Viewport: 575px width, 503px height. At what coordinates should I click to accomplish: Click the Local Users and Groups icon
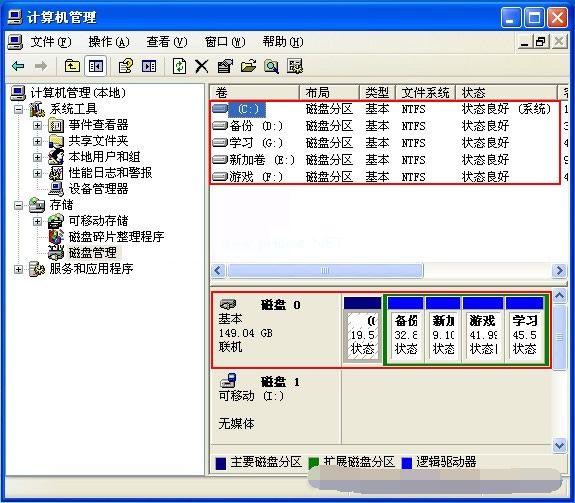tap(56, 157)
